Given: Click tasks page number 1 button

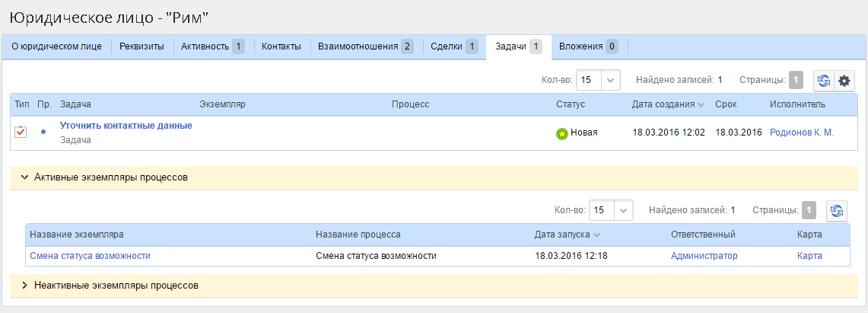Looking at the screenshot, I should (796, 80).
